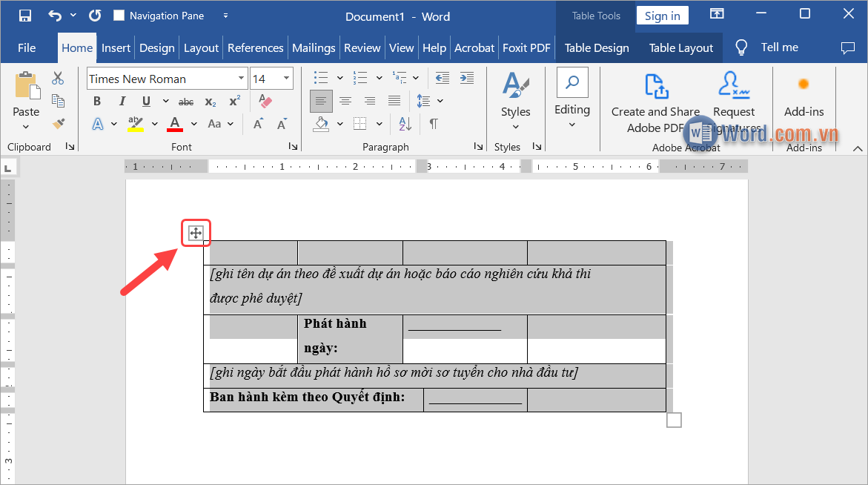Apply superscript formatting
The width and height of the screenshot is (868, 485).
pos(234,102)
